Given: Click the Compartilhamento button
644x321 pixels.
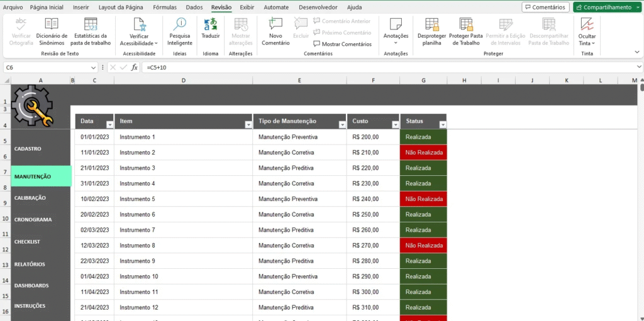Looking at the screenshot, I should click(606, 8).
